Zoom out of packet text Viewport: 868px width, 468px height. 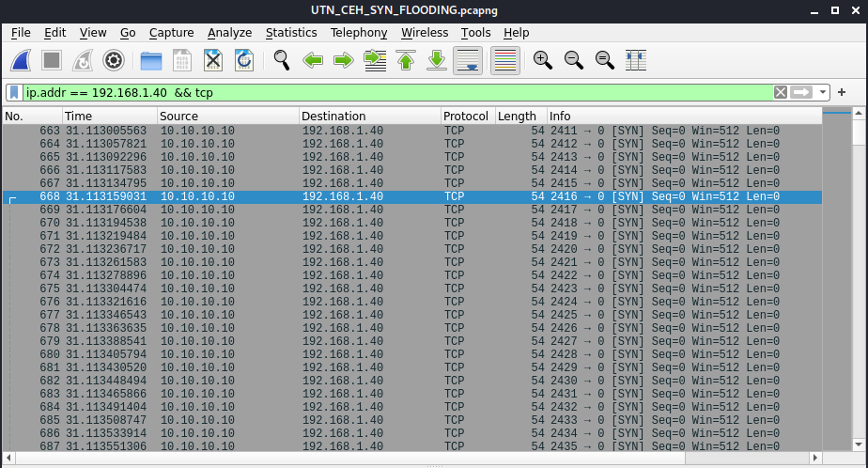[x=573, y=60]
